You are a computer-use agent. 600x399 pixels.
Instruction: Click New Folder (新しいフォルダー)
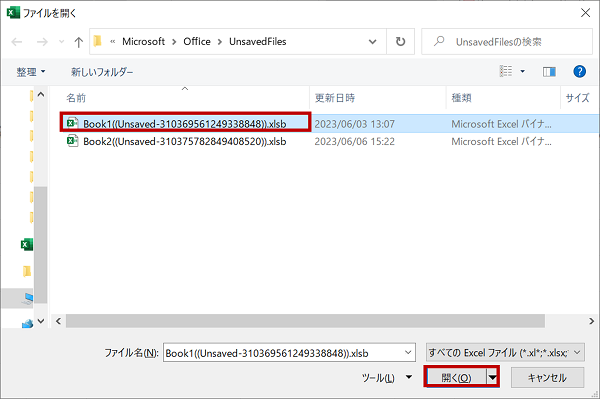tap(102, 72)
